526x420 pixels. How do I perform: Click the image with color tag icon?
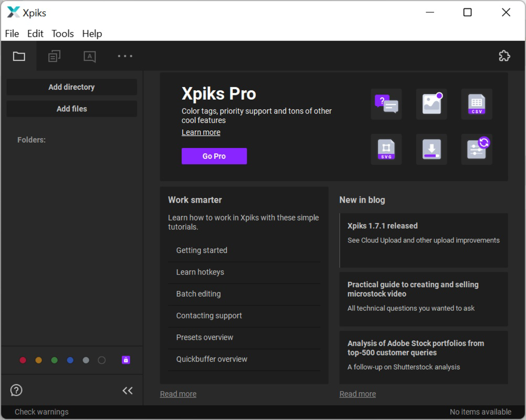[432, 104]
